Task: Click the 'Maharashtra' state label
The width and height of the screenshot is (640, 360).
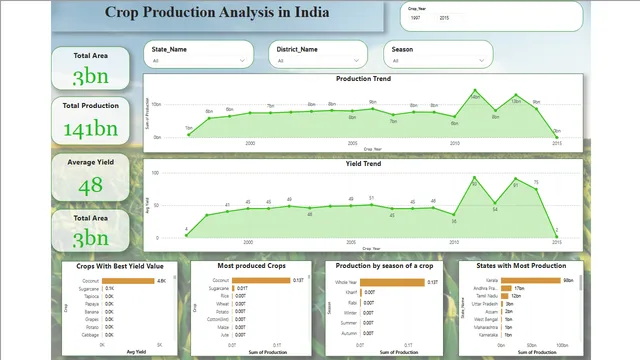Action: [486, 327]
